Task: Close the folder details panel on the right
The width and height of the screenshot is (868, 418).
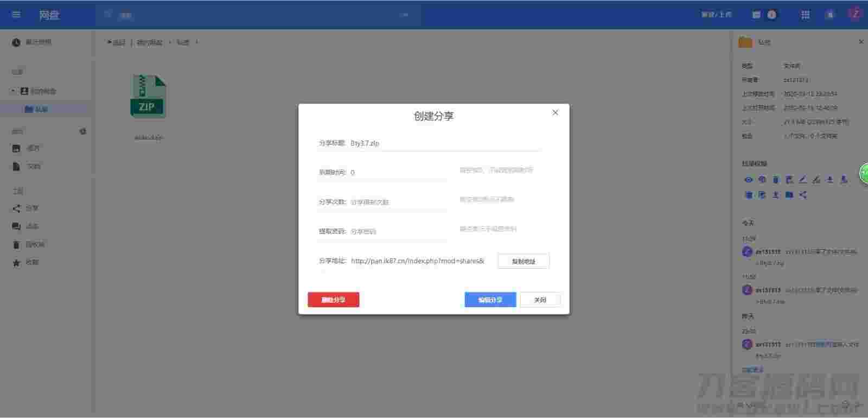Action: (x=861, y=42)
